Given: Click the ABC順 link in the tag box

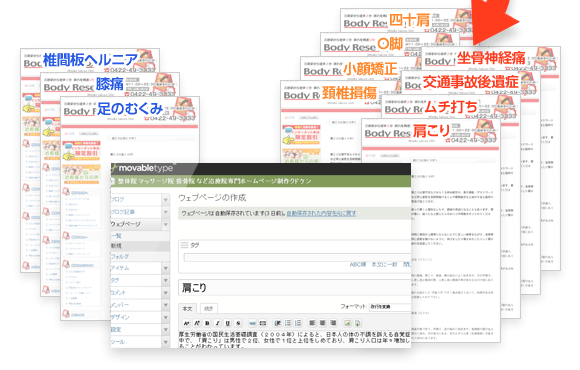Looking at the screenshot, I should [358, 265].
